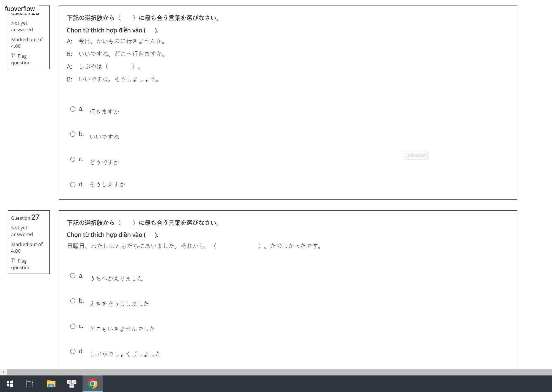Viewport: 552px width, 392px height.
Task: Click the horizontal scrollbar left arrow
Action: [3, 372]
